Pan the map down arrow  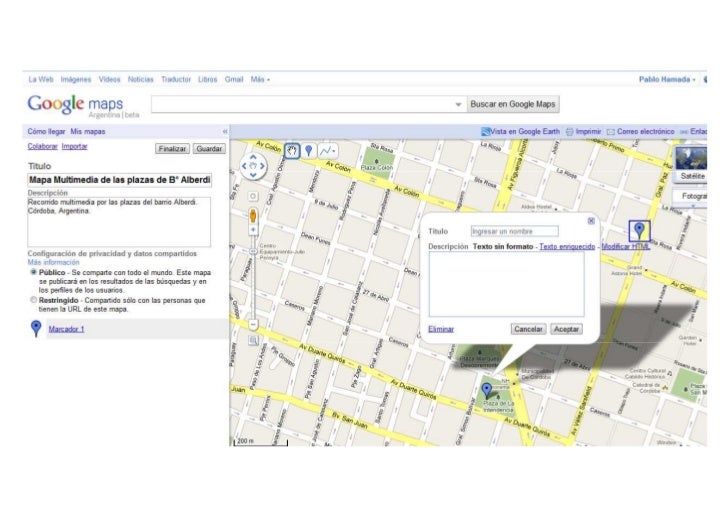[x=253, y=175]
